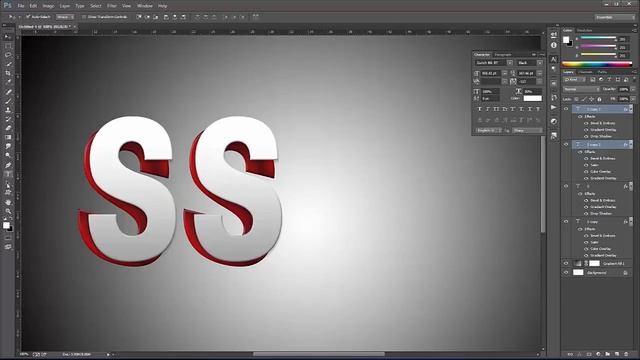Click the delete layer trash icon
The height and width of the screenshot is (360, 640).
pos(626,354)
